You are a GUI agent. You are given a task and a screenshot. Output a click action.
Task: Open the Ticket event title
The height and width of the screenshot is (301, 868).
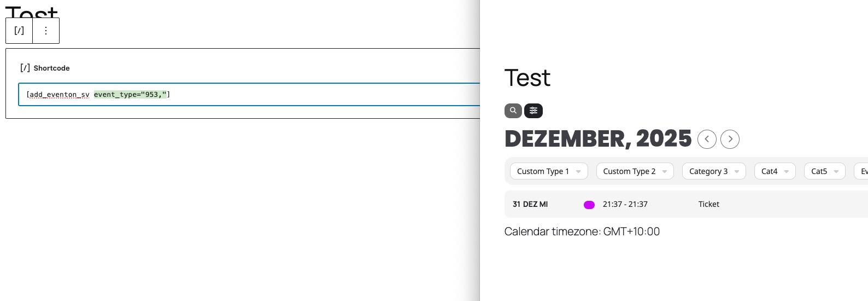pyautogui.click(x=708, y=204)
